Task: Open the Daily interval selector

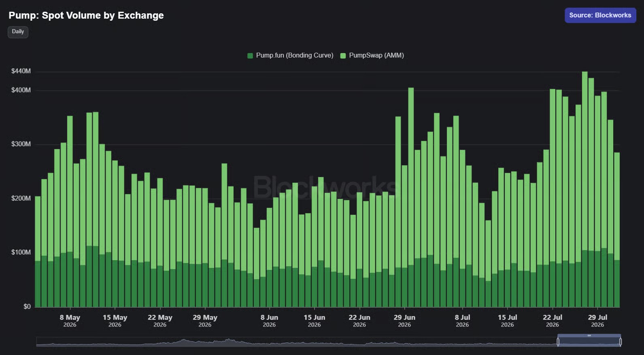Action: point(18,32)
